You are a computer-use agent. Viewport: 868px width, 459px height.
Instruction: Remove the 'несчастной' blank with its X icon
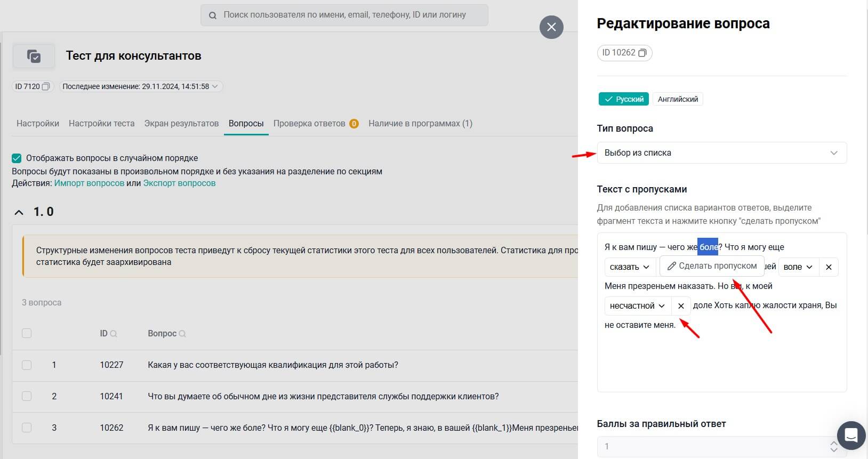coord(681,306)
